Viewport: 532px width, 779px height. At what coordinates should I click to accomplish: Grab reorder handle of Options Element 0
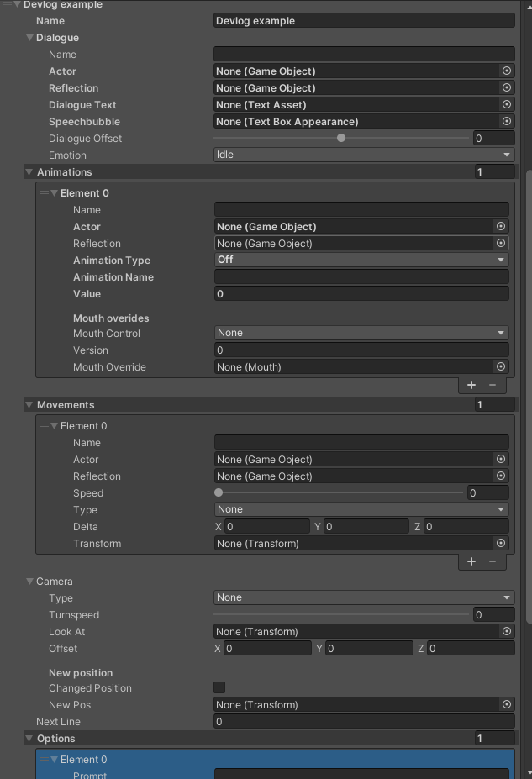pyautogui.click(x=45, y=759)
